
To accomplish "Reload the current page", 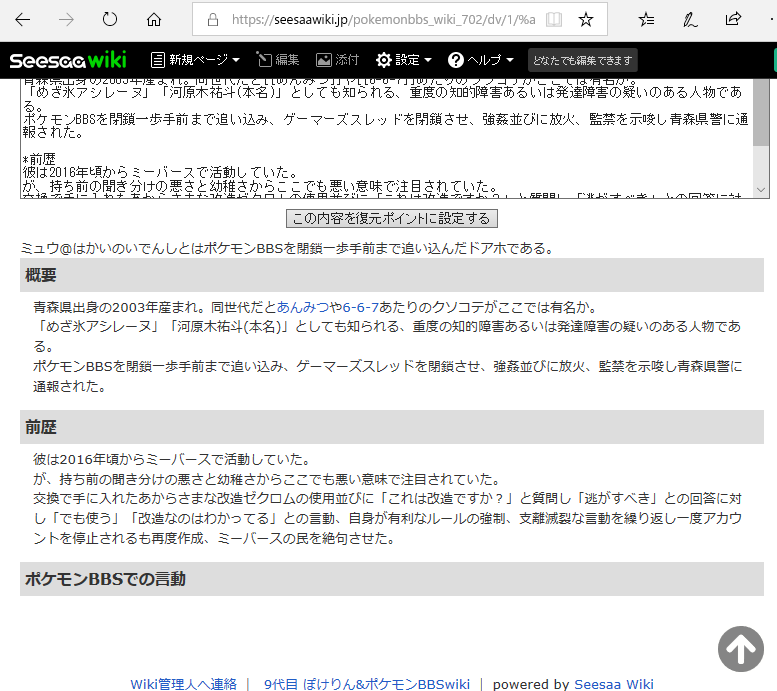I will coord(110,20).
